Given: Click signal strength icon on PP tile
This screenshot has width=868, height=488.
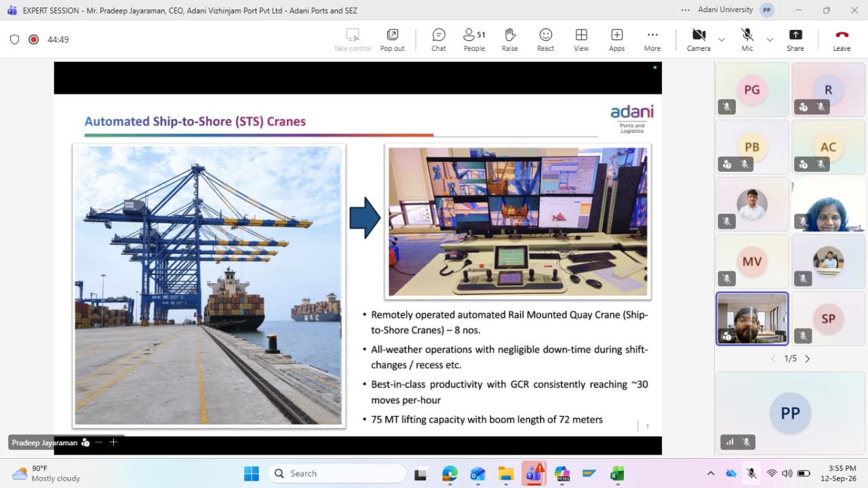Looking at the screenshot, I should [730, 442].
